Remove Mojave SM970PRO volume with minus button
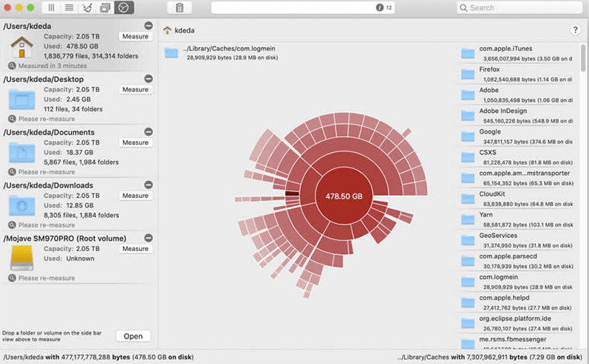Screen dimensions: 589x364 tap(149, 238)
